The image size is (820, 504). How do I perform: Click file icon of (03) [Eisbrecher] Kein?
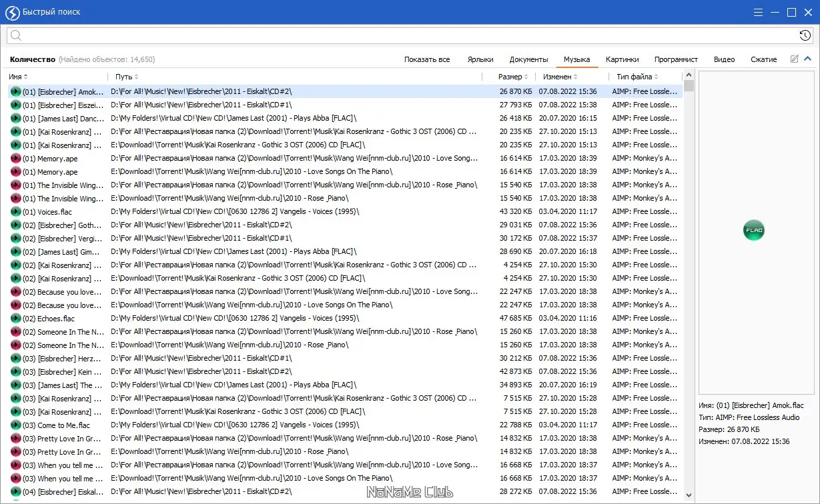(x=16, y=371)
